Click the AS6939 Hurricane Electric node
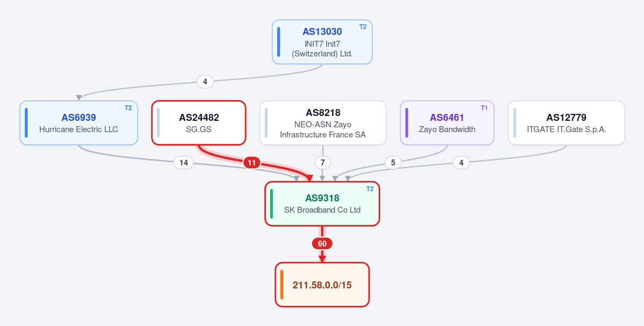Viewport: 644px width, 326px height. [x=79, y=123]
